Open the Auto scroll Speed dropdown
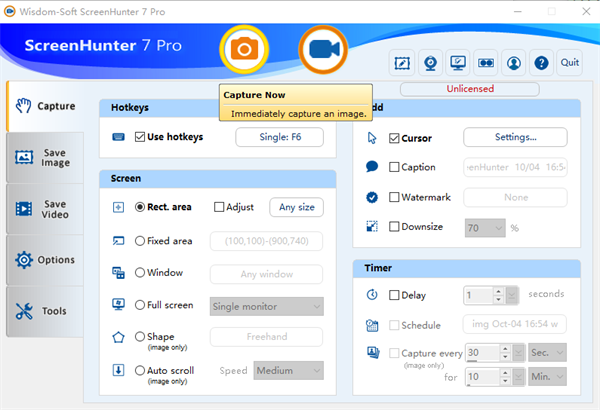This screenshot has width=600, height=410. click(x=288, y=371)
